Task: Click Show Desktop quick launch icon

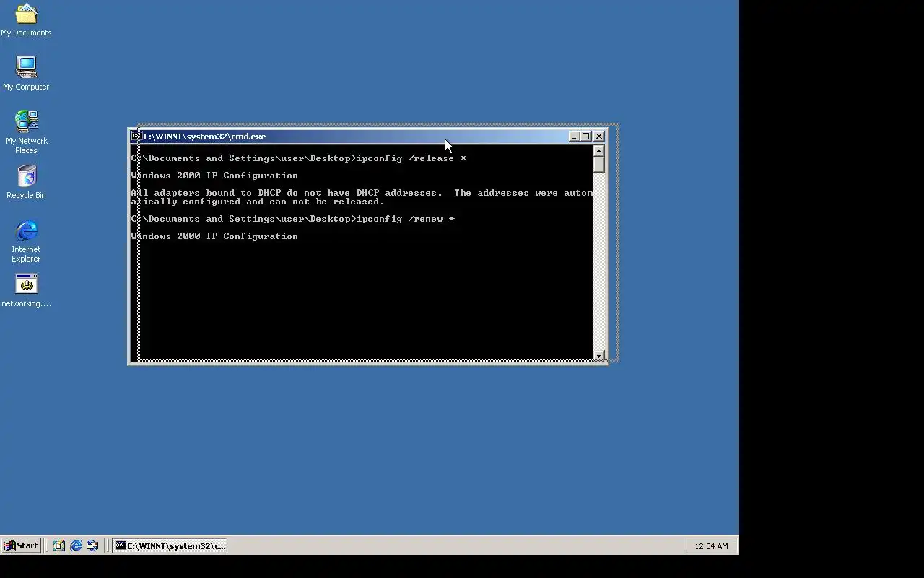Action: click(x=59, y=545)
